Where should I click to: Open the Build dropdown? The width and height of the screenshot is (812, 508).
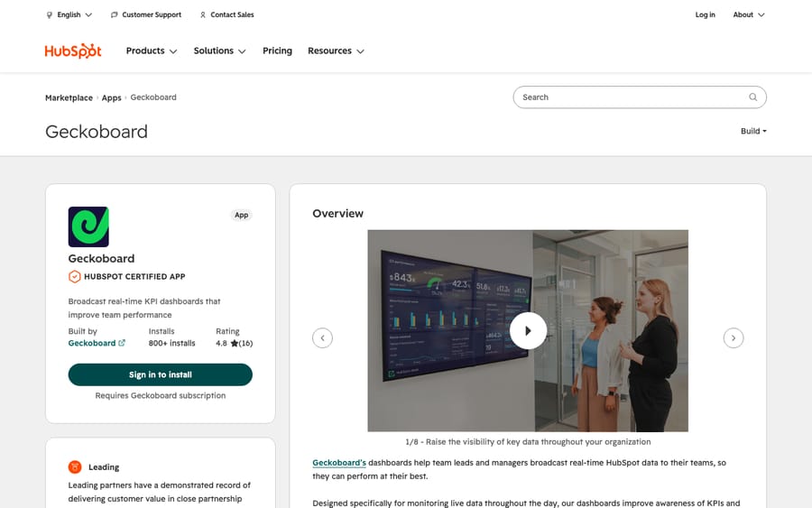tap(753, 131)
